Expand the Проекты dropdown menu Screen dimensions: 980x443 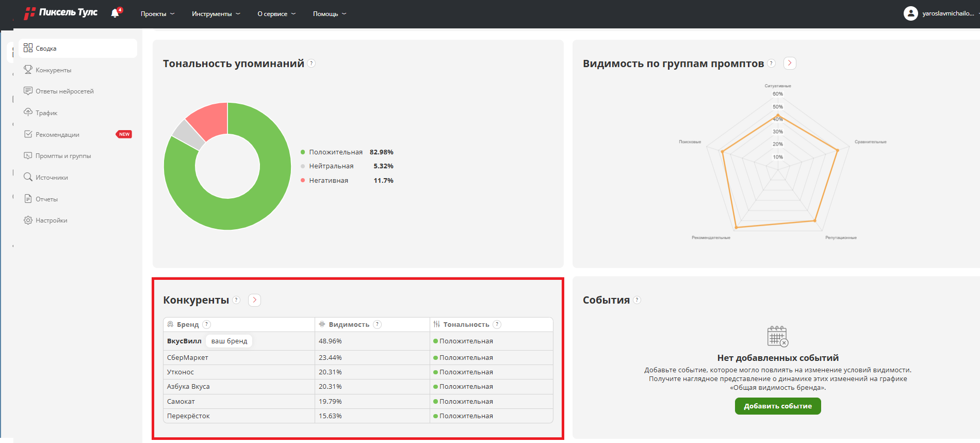tap(157, 14)
